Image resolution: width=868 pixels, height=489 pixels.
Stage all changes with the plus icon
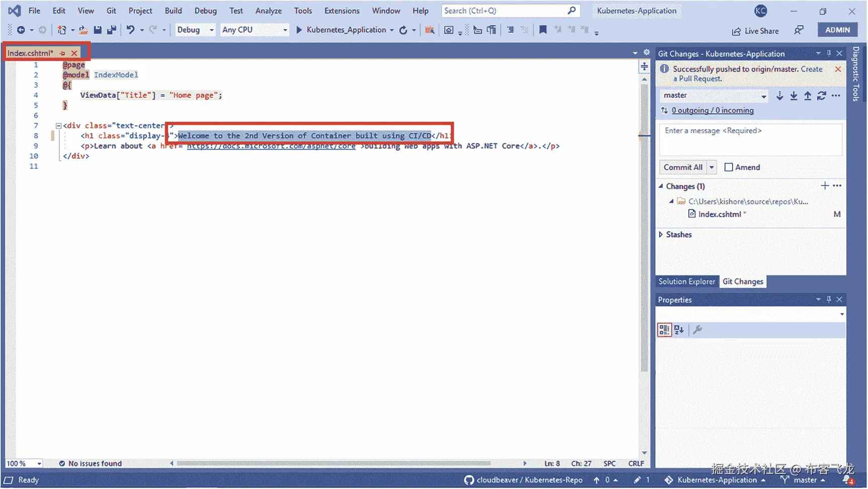(x=825, y=186)
